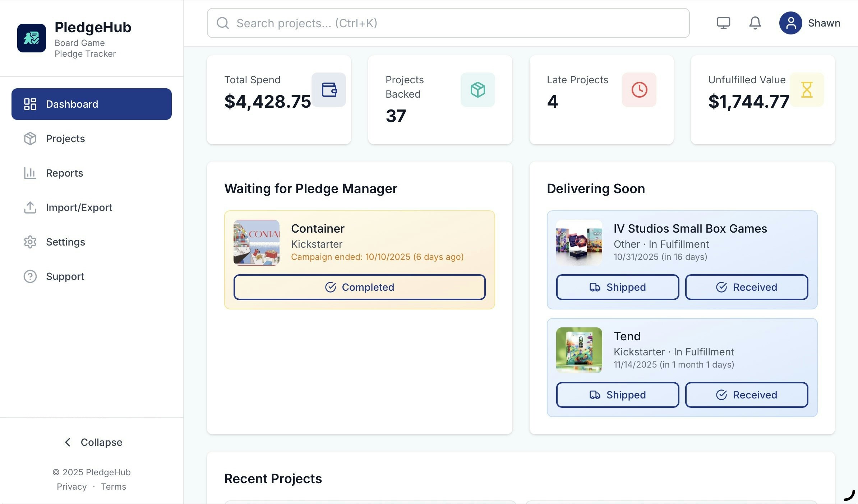Screen dimensions: 858x504
Task: Select the Reports chart icon in the sidebar
Action: 30,173
